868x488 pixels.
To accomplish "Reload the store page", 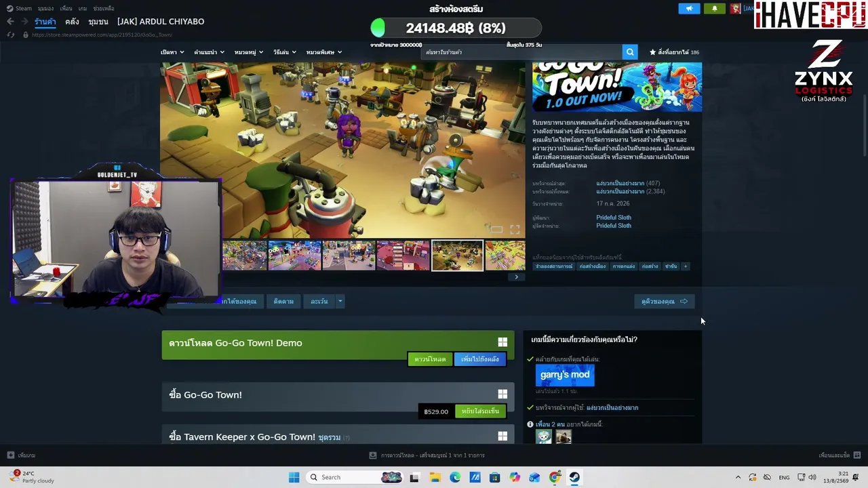I will [x=12, y=35].
